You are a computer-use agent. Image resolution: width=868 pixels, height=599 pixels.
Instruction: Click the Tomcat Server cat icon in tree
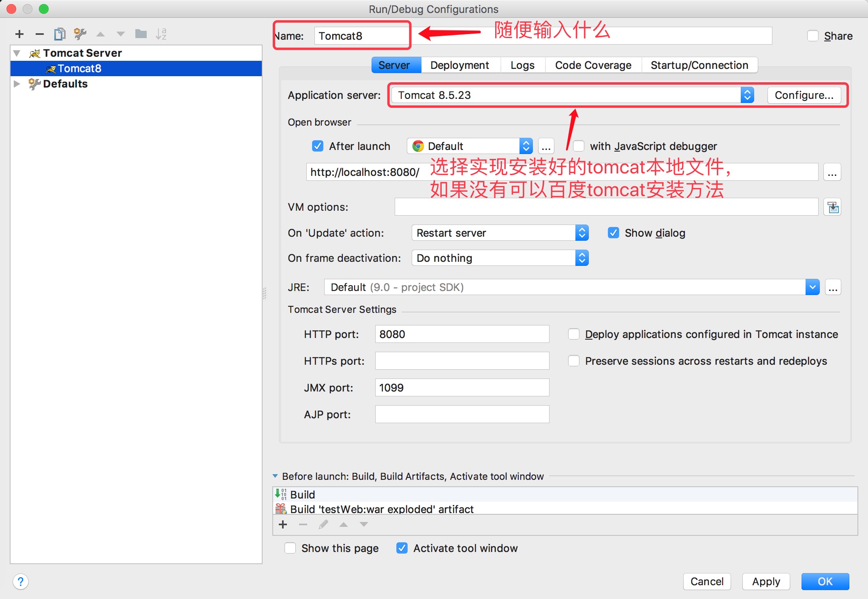tap(35, 53)
